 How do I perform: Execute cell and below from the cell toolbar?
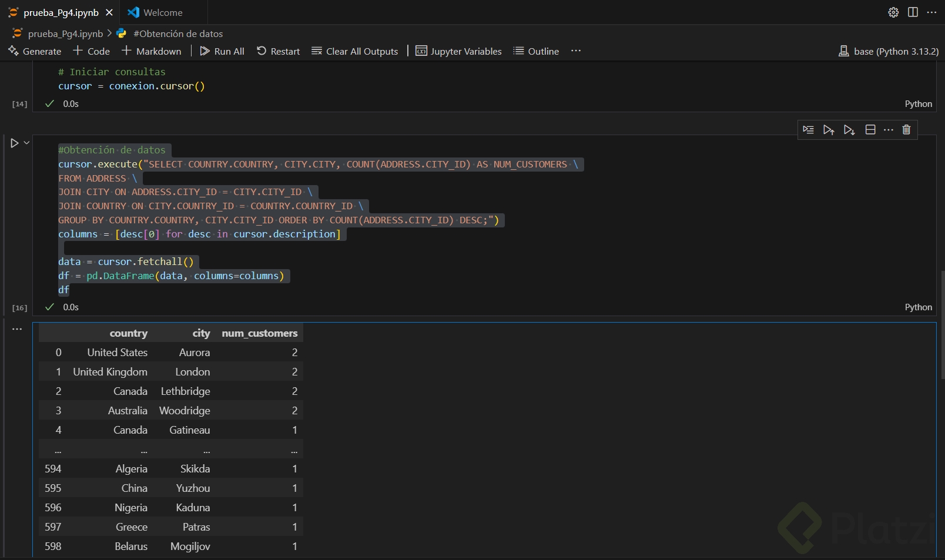[849, 130]
